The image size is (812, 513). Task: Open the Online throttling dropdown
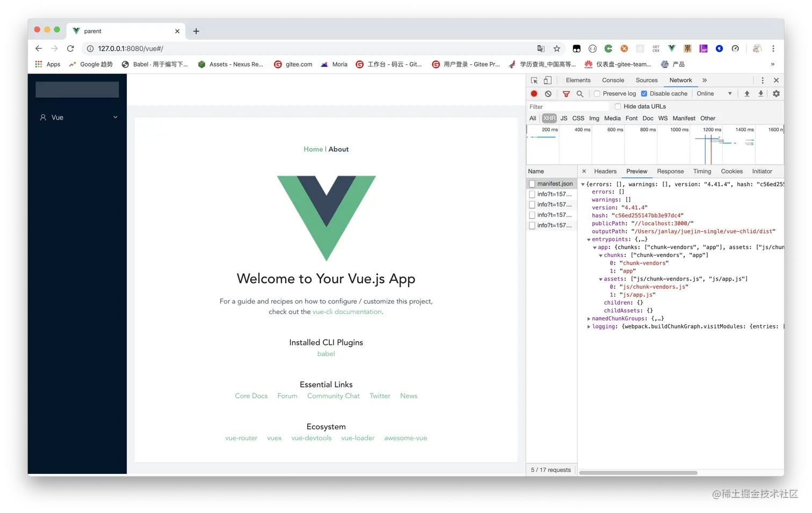714,93
